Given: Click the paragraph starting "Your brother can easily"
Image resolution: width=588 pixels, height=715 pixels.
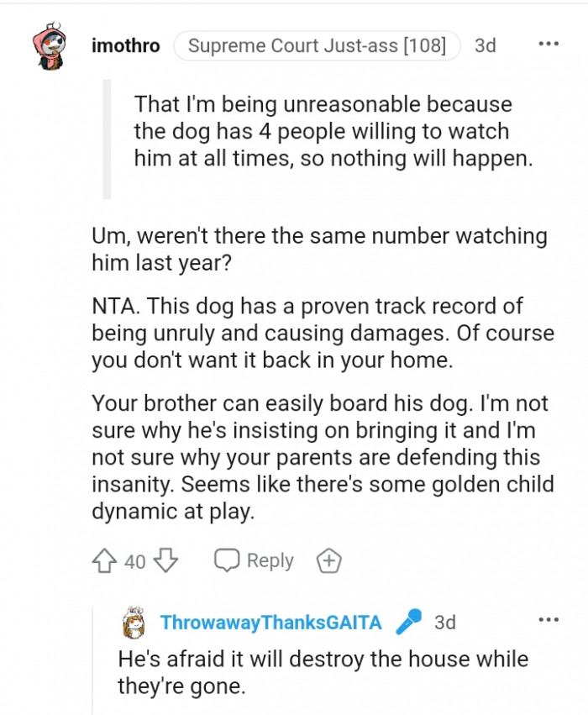Looking at the screenshot, I should (319, 457).
